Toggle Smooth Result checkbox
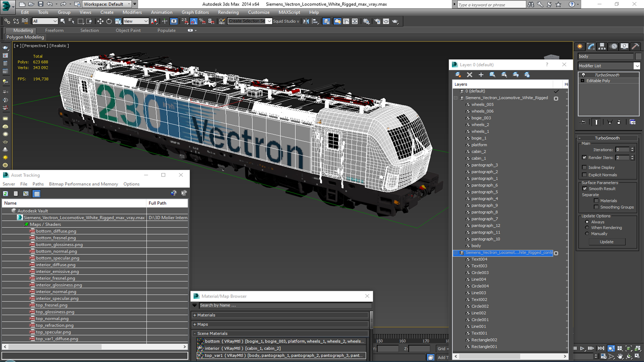The height and width of the screenshot is (362, 644). tap(585, 189)
